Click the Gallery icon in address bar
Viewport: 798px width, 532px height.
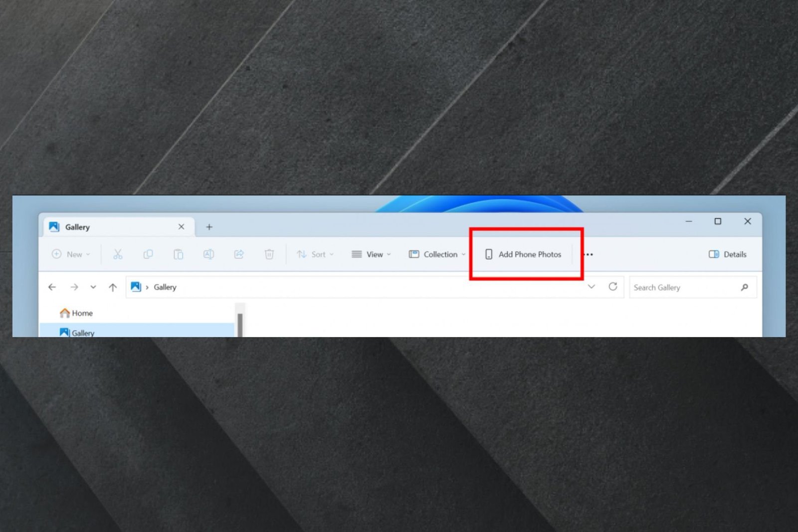click(136, 287)
